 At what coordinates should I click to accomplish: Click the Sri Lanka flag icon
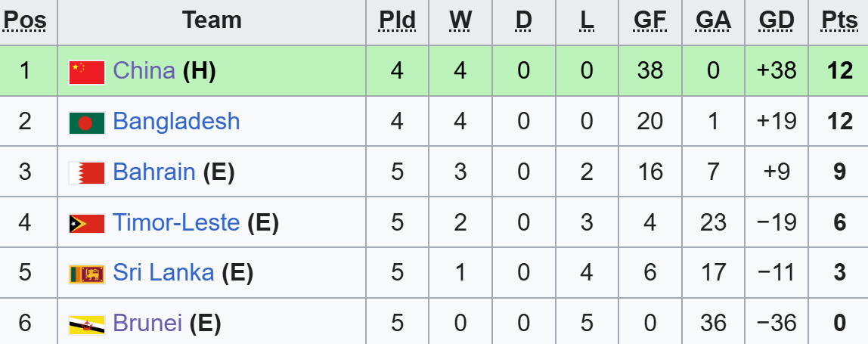click(x=86, y=274)
